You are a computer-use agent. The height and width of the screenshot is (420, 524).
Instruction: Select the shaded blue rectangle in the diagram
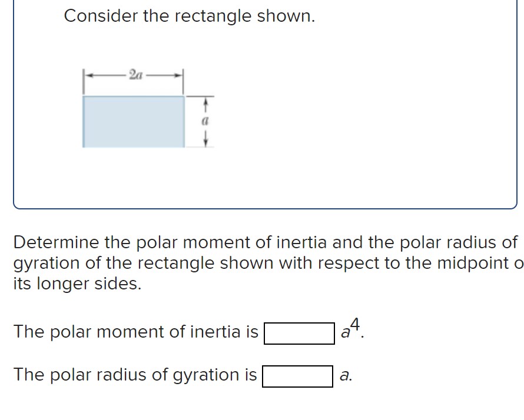[134, 121]
